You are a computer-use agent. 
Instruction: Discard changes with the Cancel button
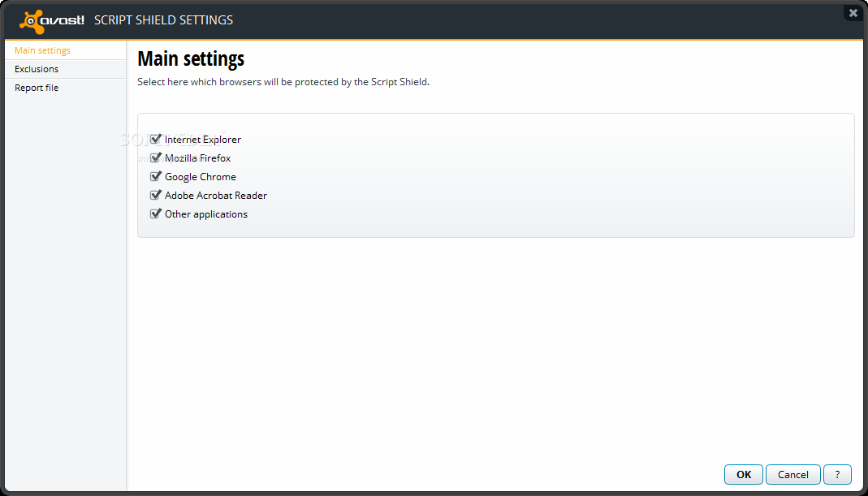[792, 474]
